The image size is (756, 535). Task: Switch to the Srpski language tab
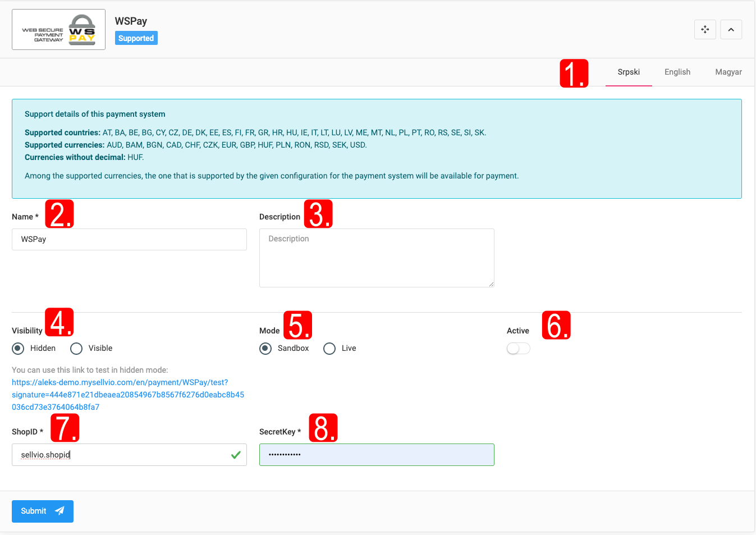coord(629,72)
